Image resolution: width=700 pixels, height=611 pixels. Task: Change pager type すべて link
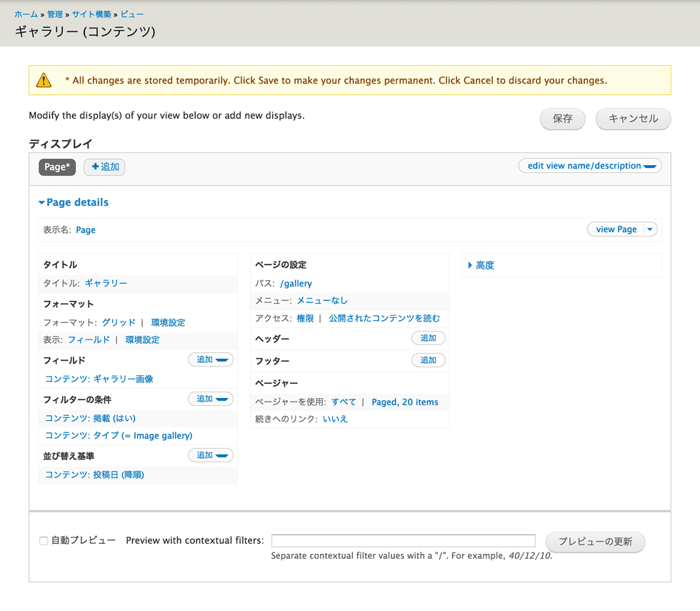[344, 402]
